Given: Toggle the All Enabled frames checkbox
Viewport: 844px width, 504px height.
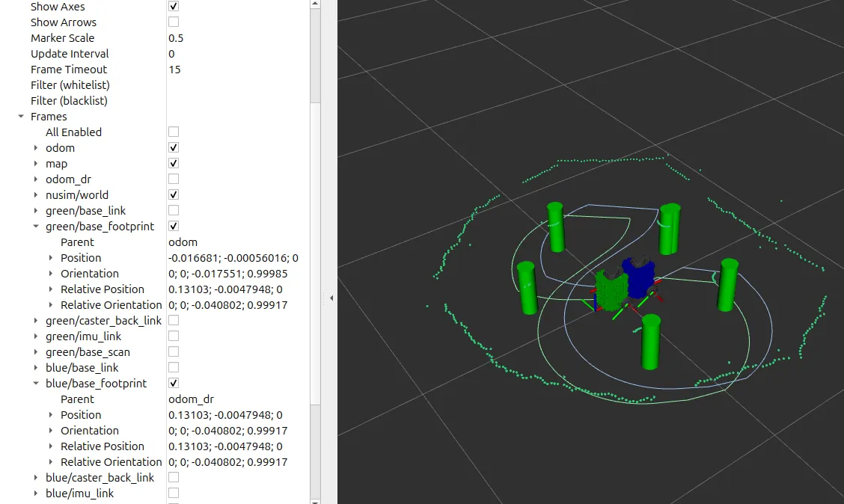Looking at the screenshot, I should (174, 132).
